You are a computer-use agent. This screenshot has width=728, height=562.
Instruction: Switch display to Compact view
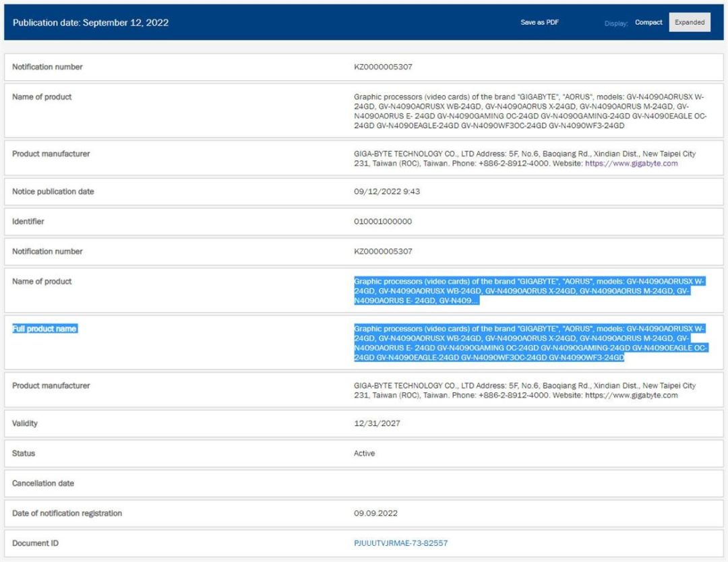648,22
